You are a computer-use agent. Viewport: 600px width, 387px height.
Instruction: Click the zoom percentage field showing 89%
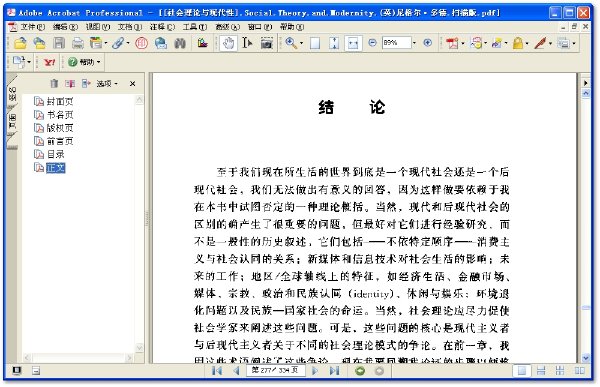click(396, 43)
